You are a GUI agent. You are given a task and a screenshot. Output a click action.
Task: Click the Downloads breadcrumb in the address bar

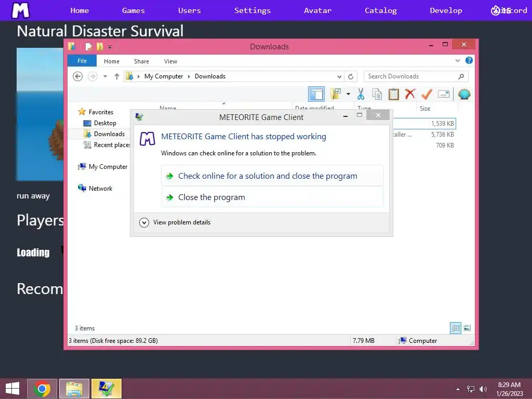210,76
